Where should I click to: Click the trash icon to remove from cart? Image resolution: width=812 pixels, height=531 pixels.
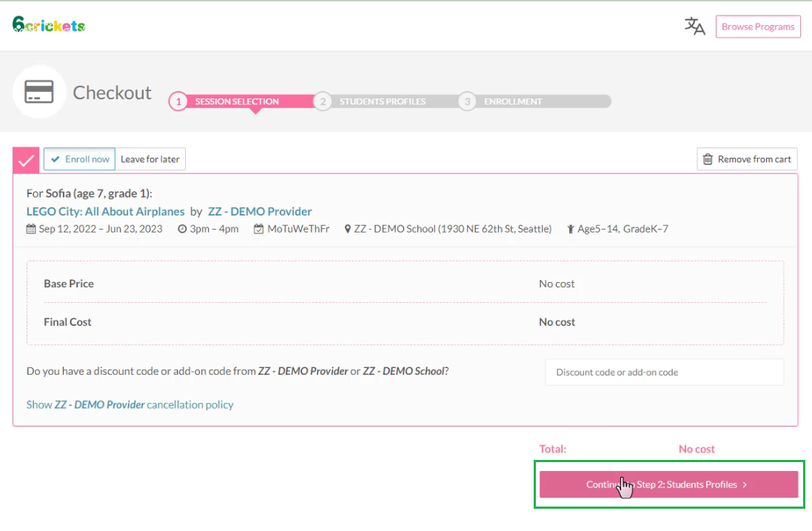pyautogui.click(x=708, y=159)
